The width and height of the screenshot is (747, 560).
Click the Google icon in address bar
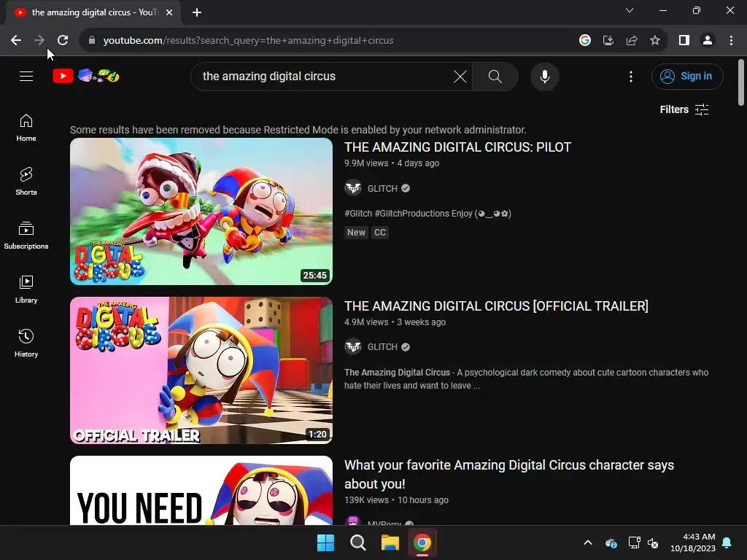[585, 41]
